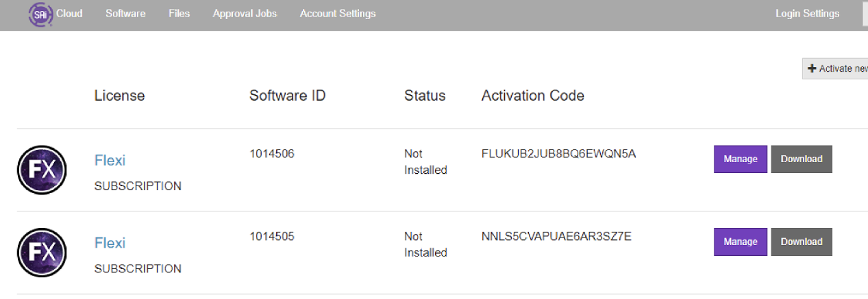
Task: Open the Software menu
Action: [125, 14]
